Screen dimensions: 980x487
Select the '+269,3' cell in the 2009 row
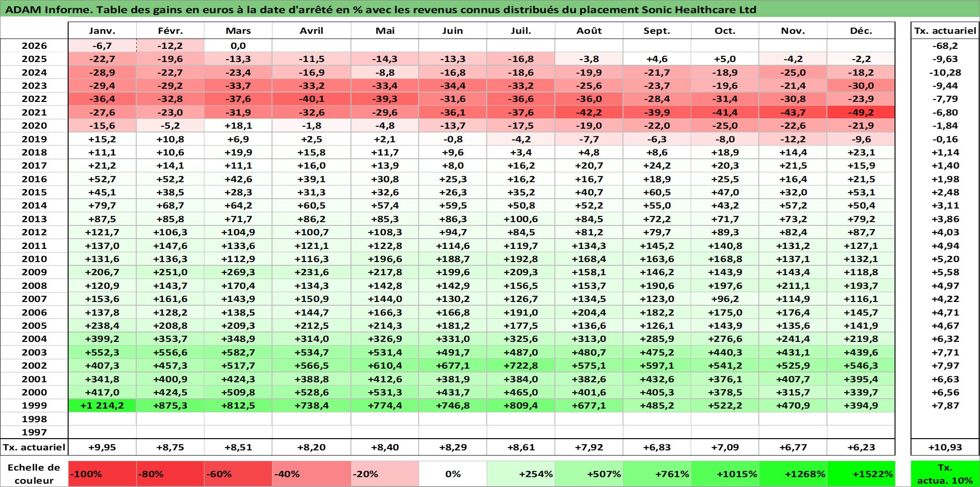coord(238,272)
